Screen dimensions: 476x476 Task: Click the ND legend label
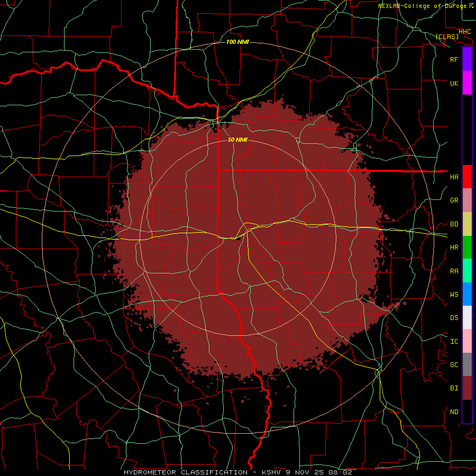click(454, 412)
